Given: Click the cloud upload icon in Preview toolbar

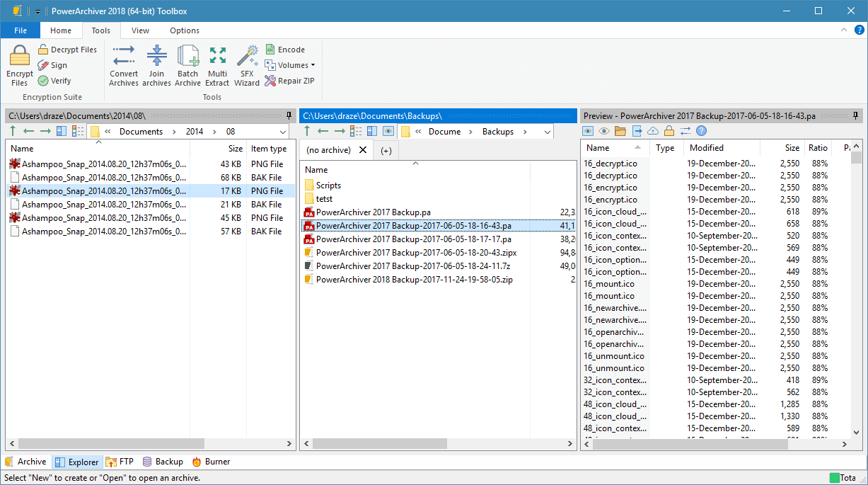Looking at the screenshot, I should [x=653, y=131].
